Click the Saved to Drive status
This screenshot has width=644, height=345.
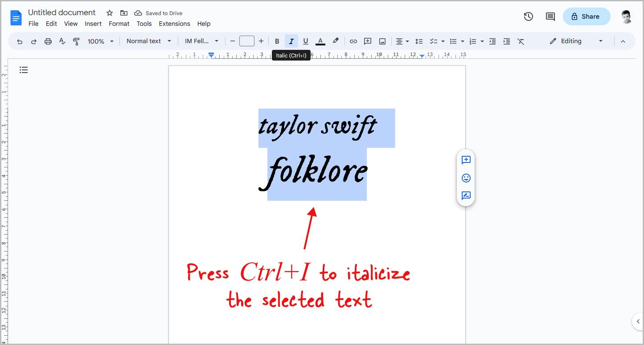tap(159, 13)
